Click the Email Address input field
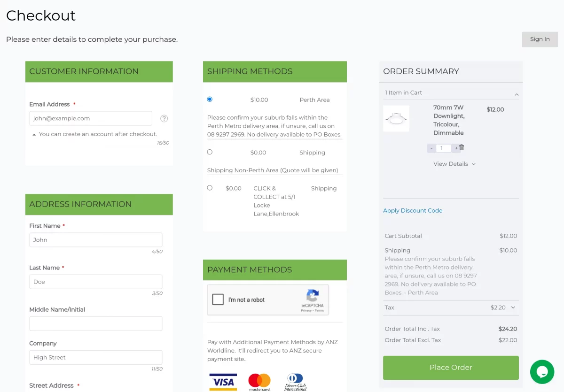 pyautogui.click(x=91, y=118)
